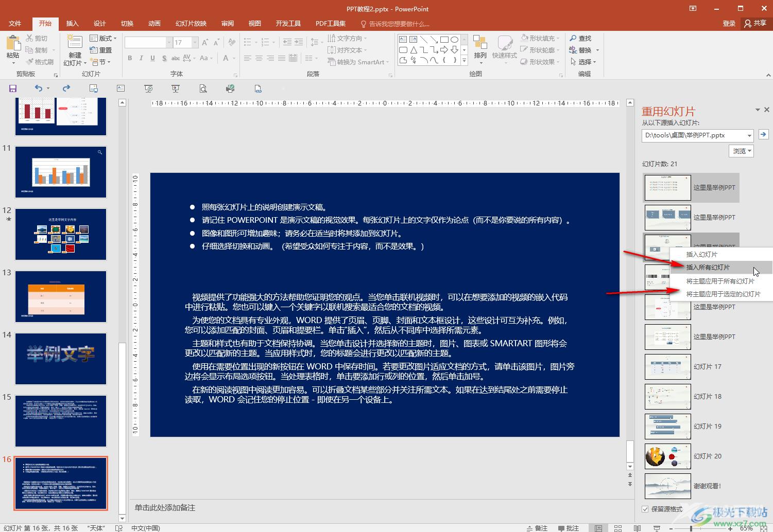The height and width of the screenshot is (532, 773).
Task: Open the Select dropdown in editing group
Action: [583, 62]
